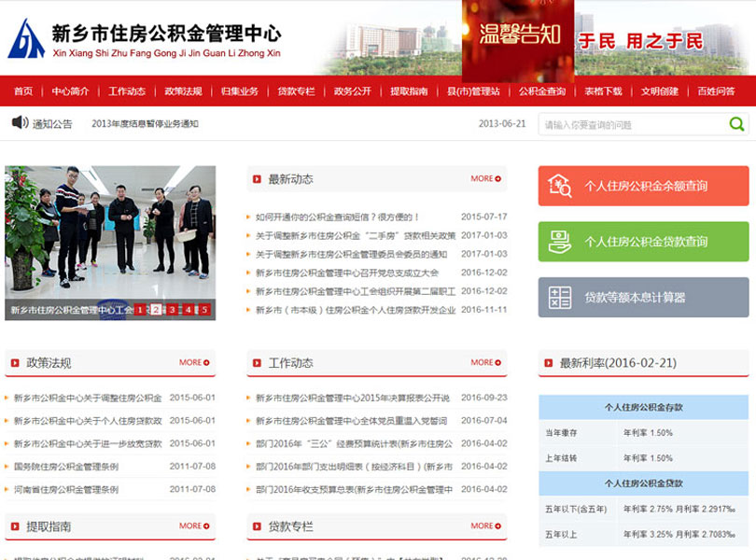The image size is (756, 560).
Task: Open 首页 in navigation bar
Action: (x=23, y=91)
